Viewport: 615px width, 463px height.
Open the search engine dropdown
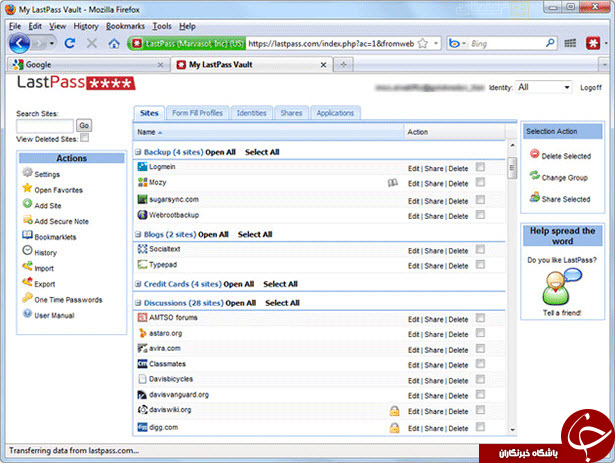464,44
